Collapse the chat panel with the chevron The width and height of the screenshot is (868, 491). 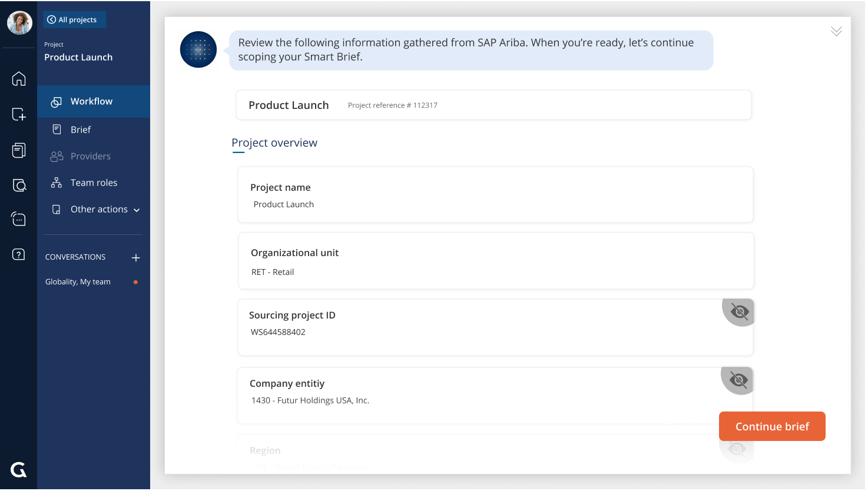point(836,31)
